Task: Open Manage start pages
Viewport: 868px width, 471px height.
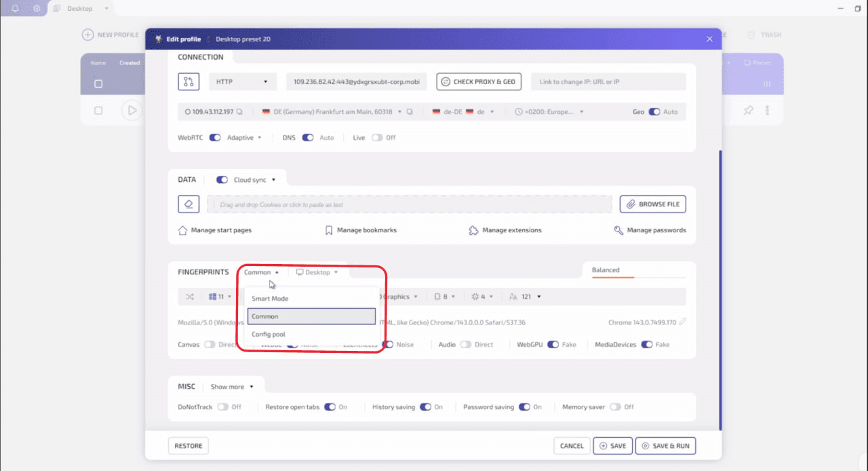Action: click(x=214, y=230)
